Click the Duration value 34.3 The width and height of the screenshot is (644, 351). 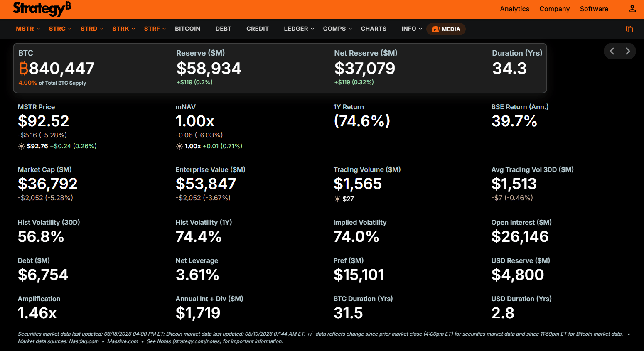coord(509,68)
